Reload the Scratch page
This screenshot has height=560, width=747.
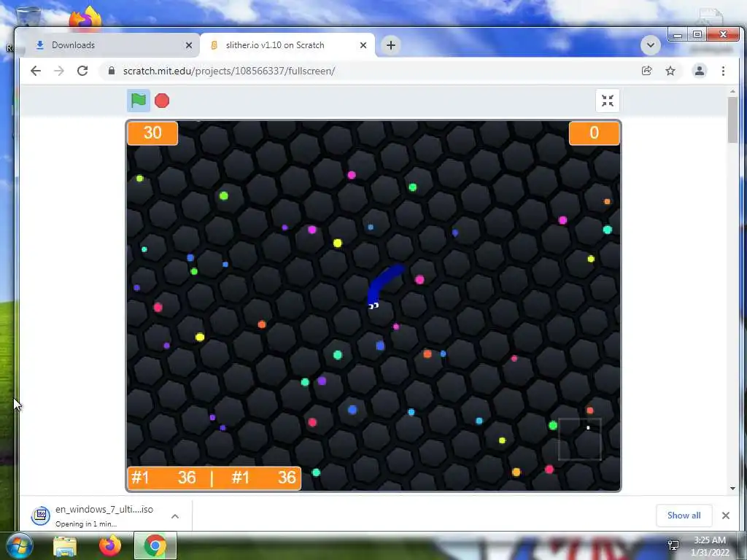(x=82, y=71)
